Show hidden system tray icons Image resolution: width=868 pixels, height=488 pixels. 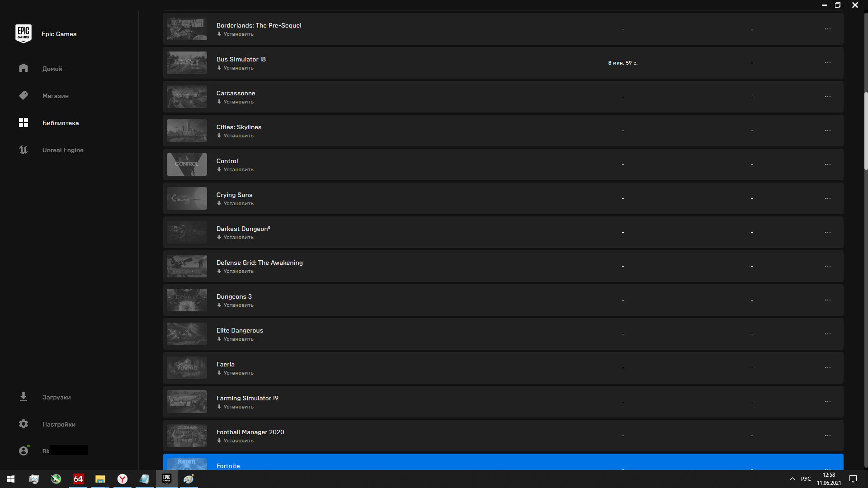[792, 479]
